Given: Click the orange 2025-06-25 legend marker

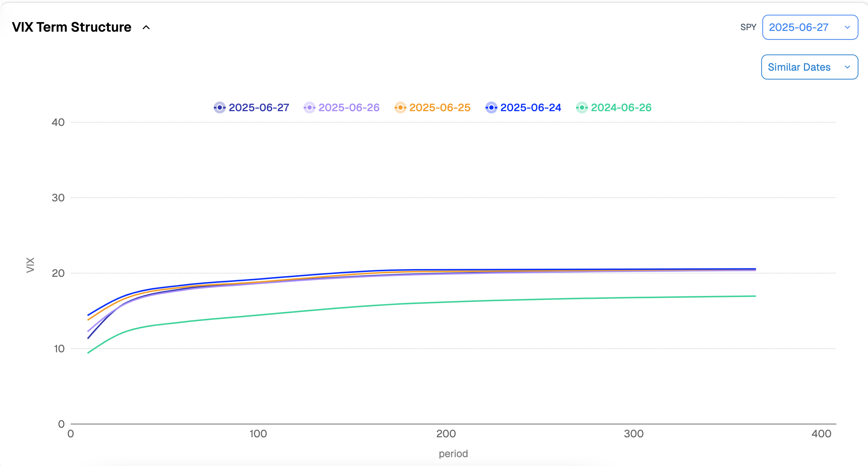Looking at the screenshot, I should point(400,107).
